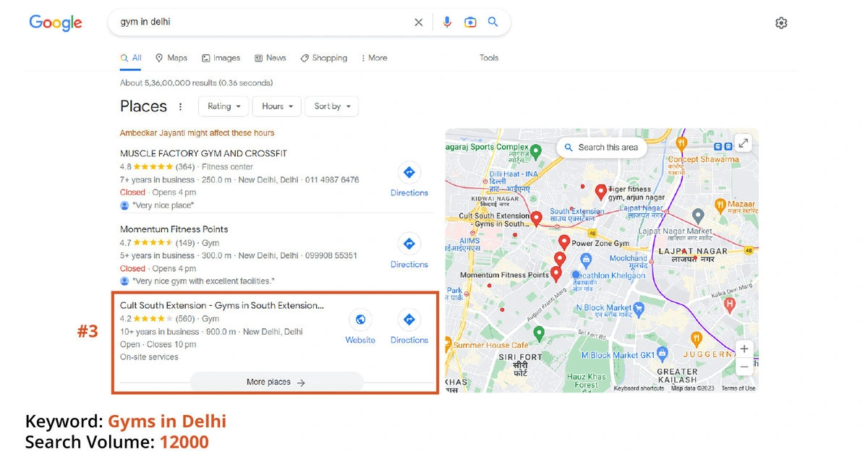Click the Siri Fort green marker
This screenshot has height=457, width=868.
pos(538,333)
